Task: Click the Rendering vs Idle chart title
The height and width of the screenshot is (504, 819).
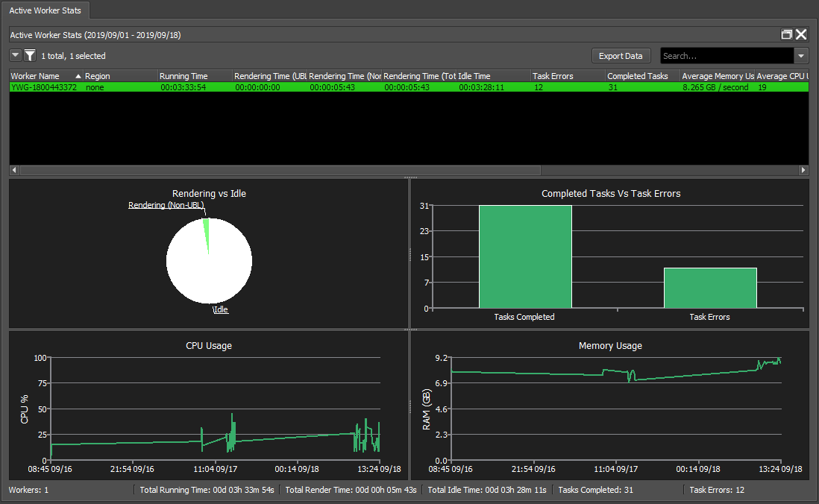Action: [x=209, y=193]
